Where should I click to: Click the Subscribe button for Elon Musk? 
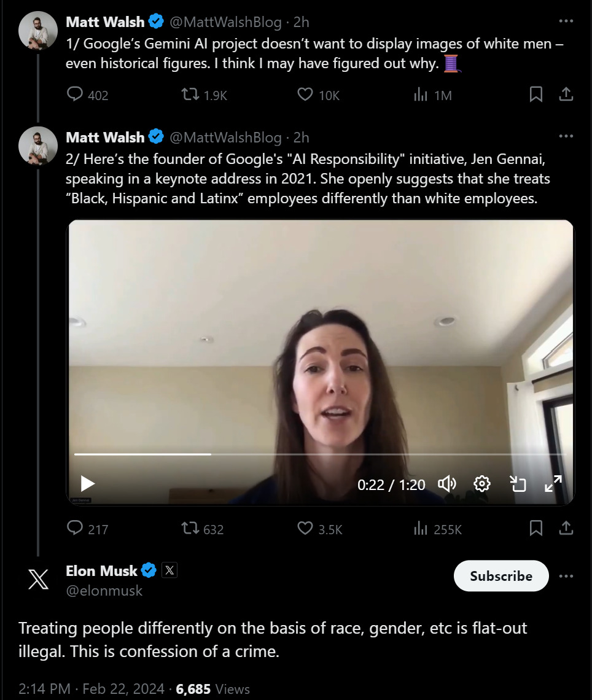tap(500, 576)
